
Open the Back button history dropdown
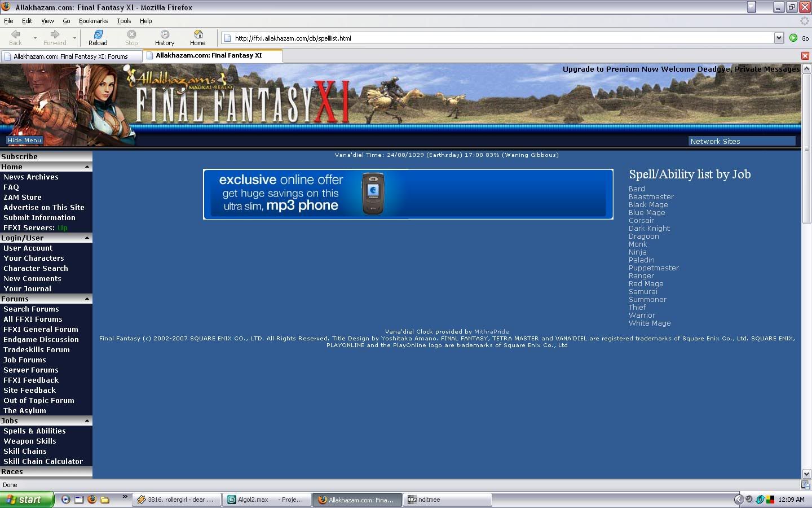pos(35,38)
